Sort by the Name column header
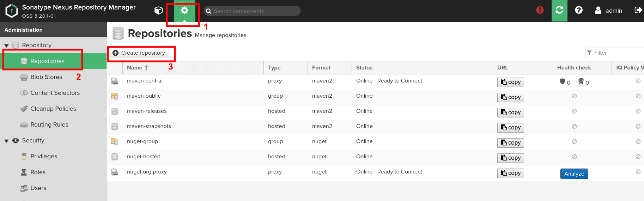 click(193, 68)
